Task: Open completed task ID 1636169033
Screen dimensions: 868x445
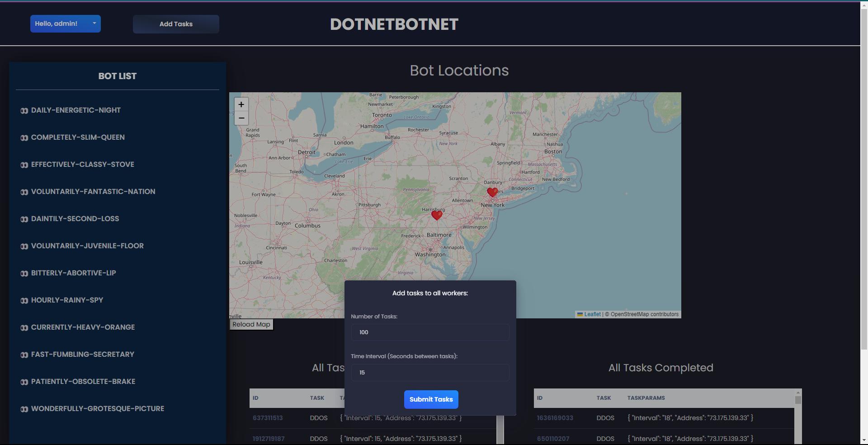Action: coord(555,418)
